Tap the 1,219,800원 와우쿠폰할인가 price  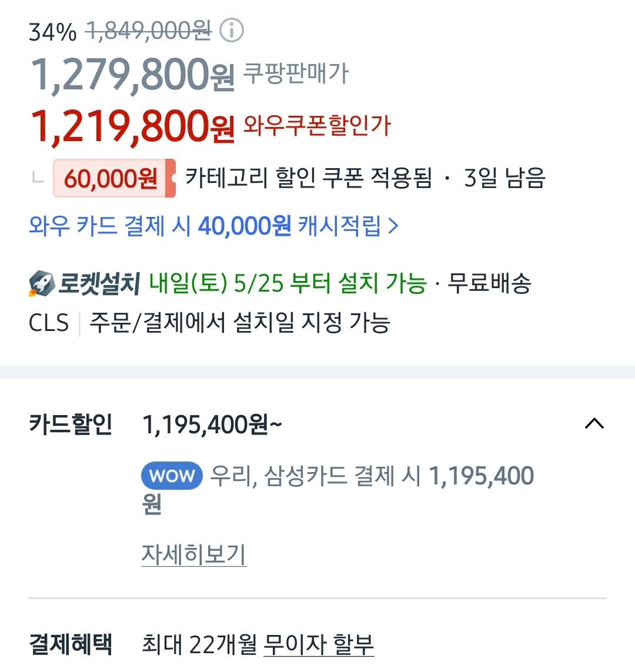pos(132,127)
